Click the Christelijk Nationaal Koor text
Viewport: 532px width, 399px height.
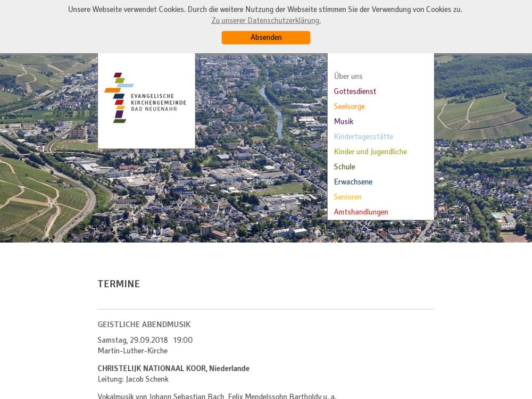tap(153, 368)
